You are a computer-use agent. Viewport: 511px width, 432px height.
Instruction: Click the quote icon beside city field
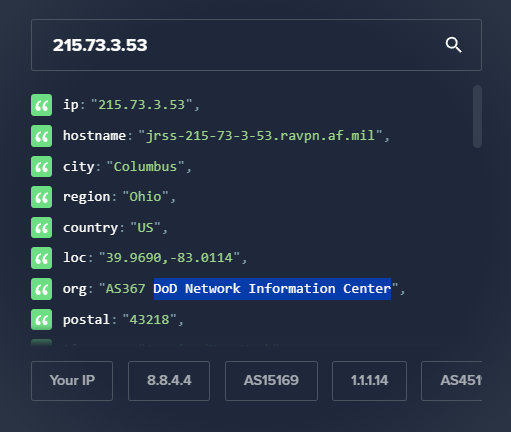[x=41, y=166]
